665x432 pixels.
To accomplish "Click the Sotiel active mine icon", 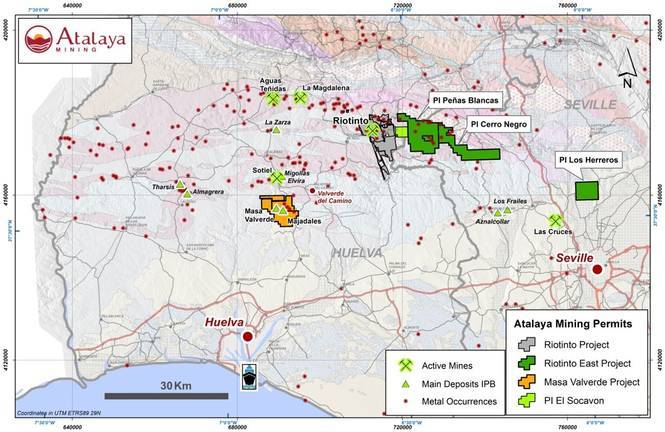I will tap(277, 178).
